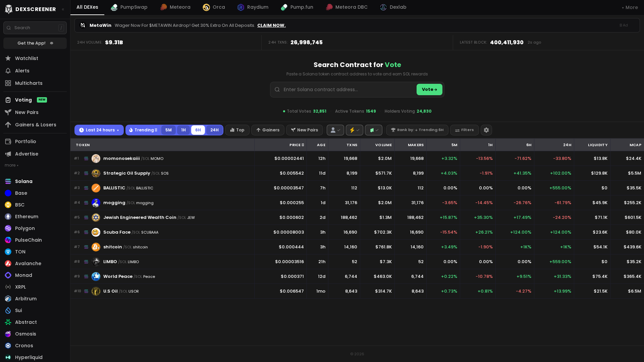Toggle the verified profiles filter
644x362 pixels.
(x=335, y=130)
